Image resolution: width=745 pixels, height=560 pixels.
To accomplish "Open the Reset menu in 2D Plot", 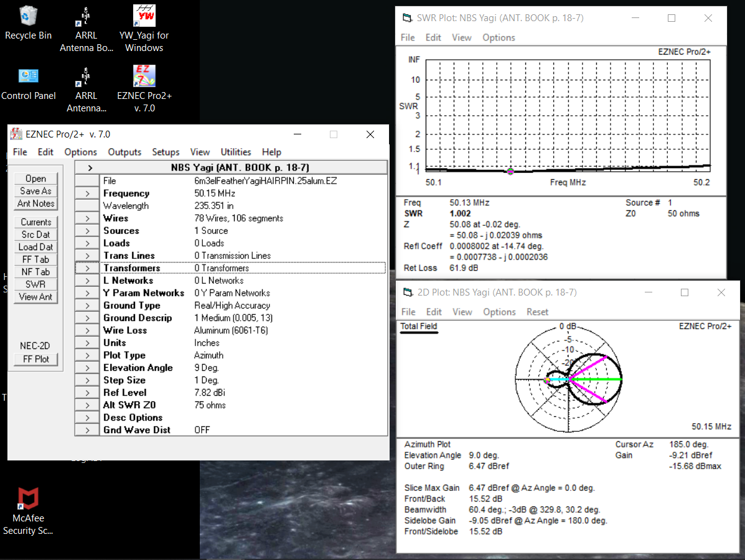I will 537,312.
